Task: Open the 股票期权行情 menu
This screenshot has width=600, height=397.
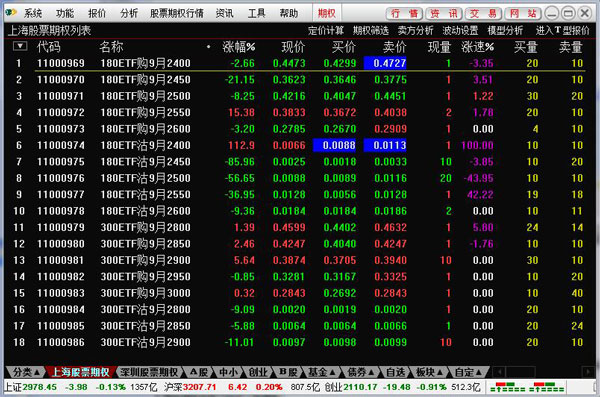Action: pos(176,13)
